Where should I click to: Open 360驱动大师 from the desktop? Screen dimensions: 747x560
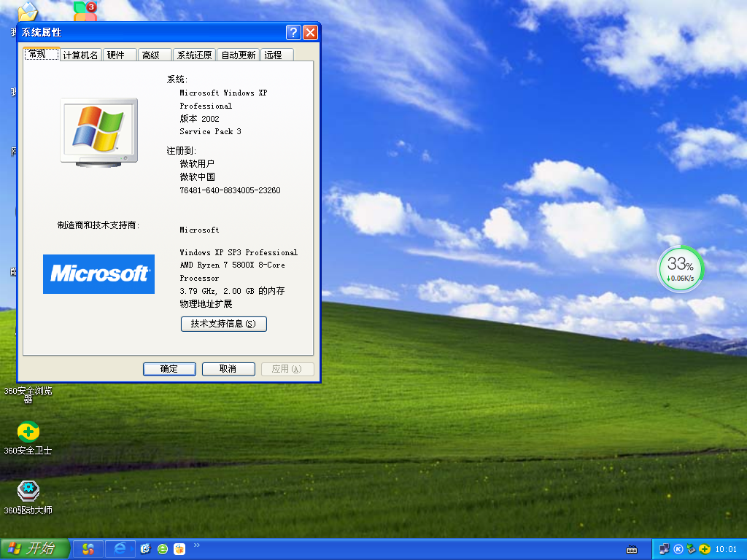coord(28,492)
